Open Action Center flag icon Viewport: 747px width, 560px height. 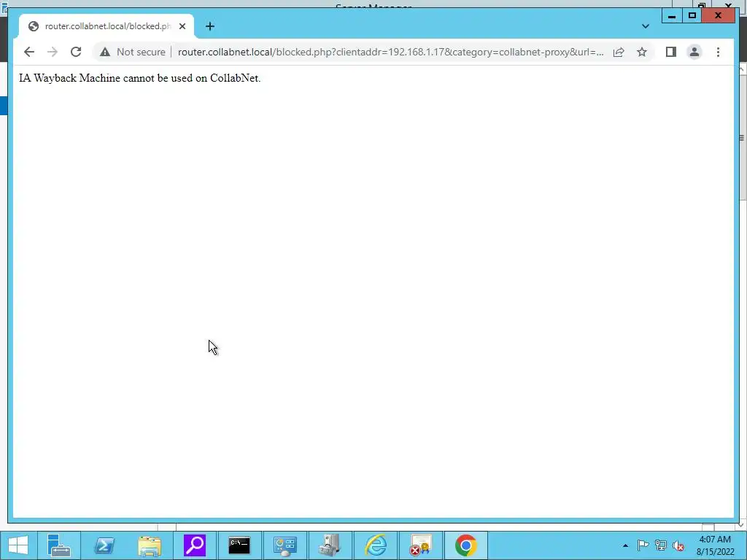pos(643,545)
